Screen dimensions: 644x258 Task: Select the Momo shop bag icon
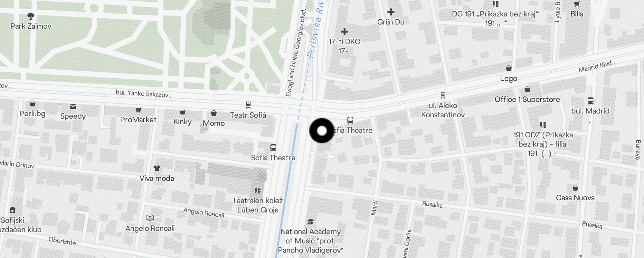(214, 114)
